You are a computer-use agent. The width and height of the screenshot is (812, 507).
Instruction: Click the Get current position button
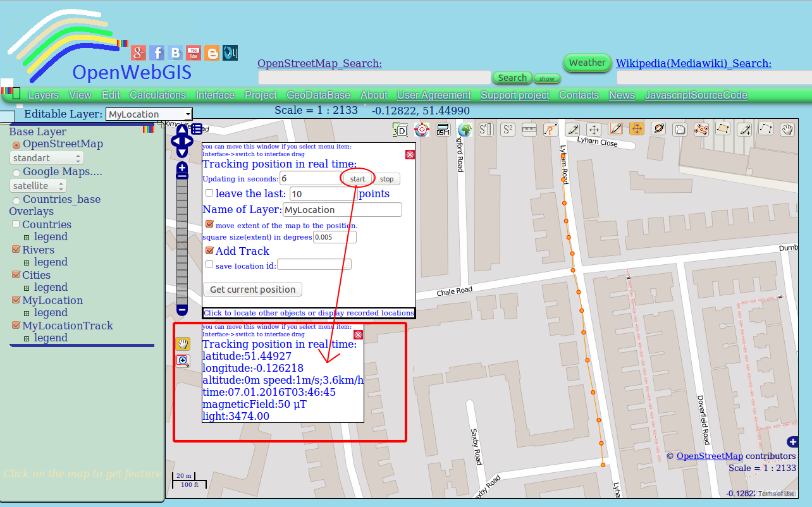[253, 290]
